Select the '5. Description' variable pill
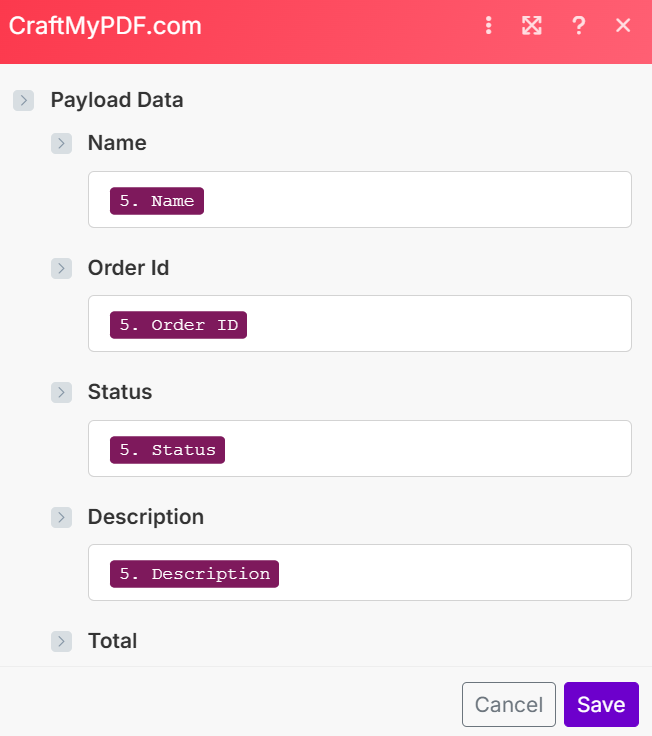This screenshot has height=736, width=652. click(194, 574)
